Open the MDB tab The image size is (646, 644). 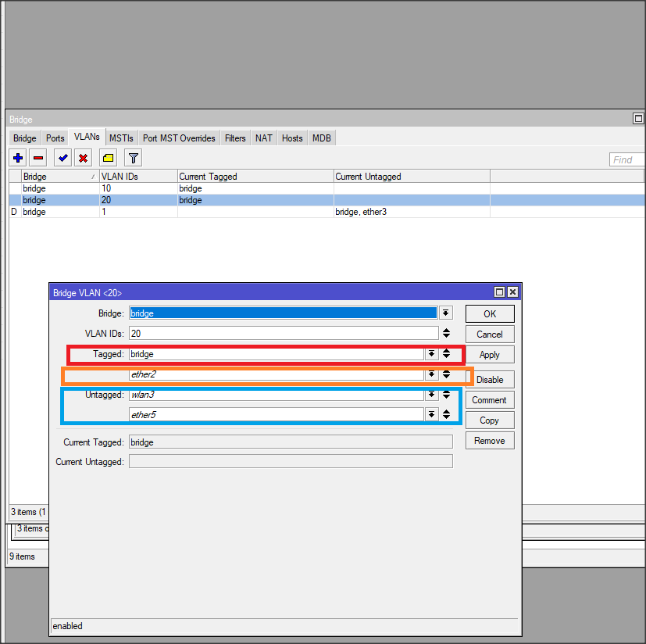(322, 138)
